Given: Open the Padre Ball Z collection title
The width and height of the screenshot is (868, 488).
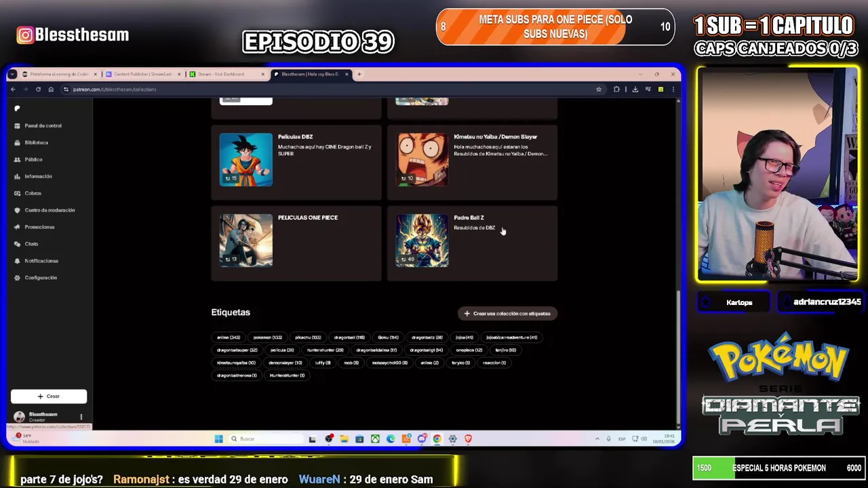Looking at the screenshot, I should click(x=469, y=218).
